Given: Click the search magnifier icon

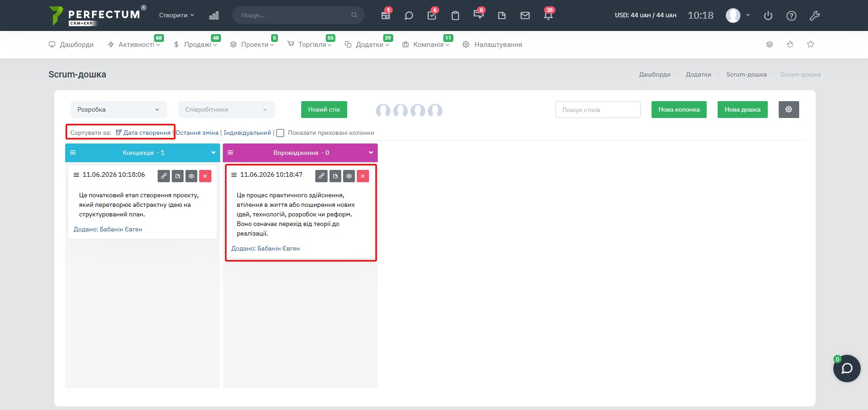Looking at the screenshot, I should [x=354, y=15].
